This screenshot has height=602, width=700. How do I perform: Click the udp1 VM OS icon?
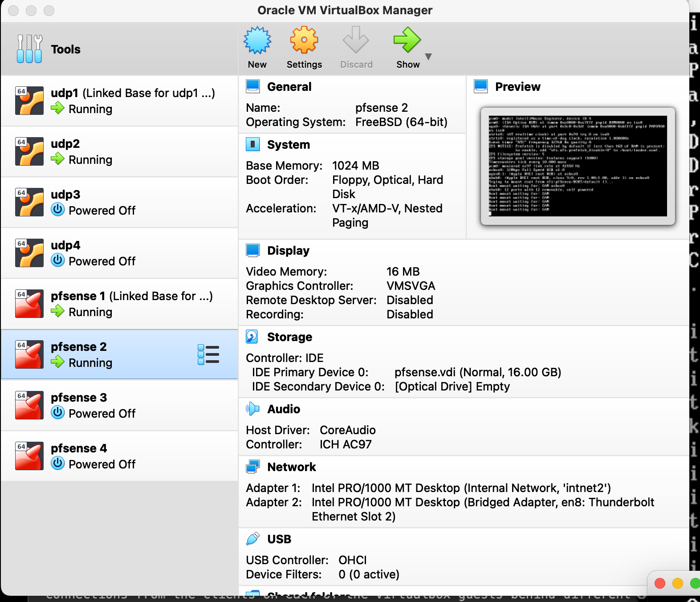(x=29, y=101)
